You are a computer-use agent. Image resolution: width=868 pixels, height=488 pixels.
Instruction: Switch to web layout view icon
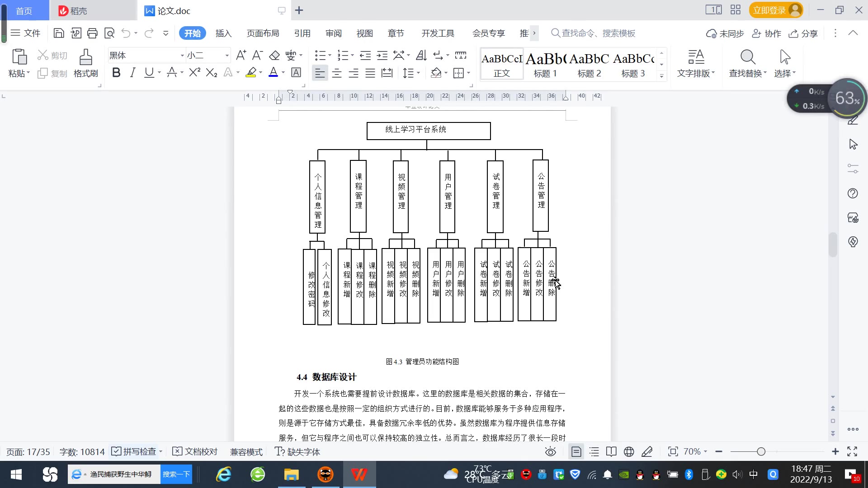tap(629, 451)
